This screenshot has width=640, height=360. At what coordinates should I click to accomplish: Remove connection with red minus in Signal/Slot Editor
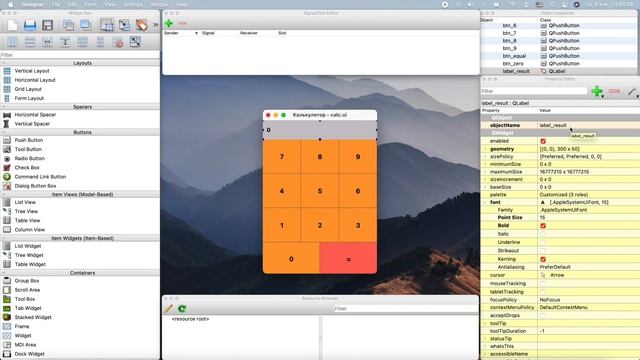182,23
